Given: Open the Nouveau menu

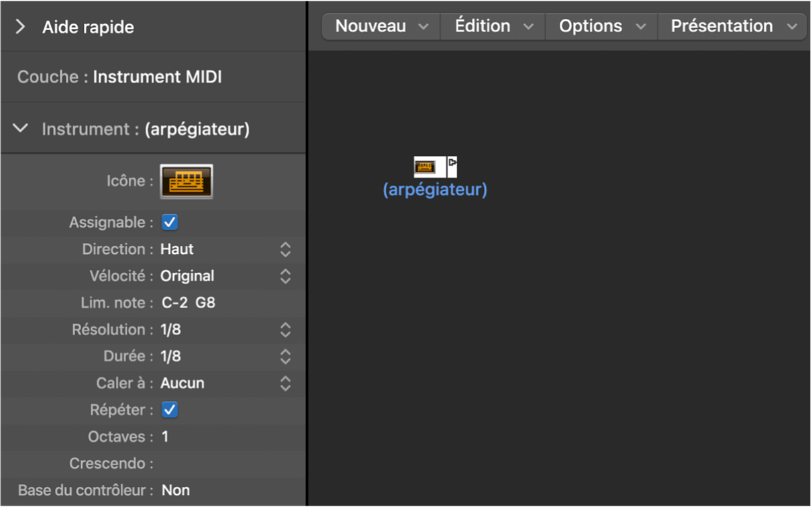Looking at the screenshot, I should (381, 26).
